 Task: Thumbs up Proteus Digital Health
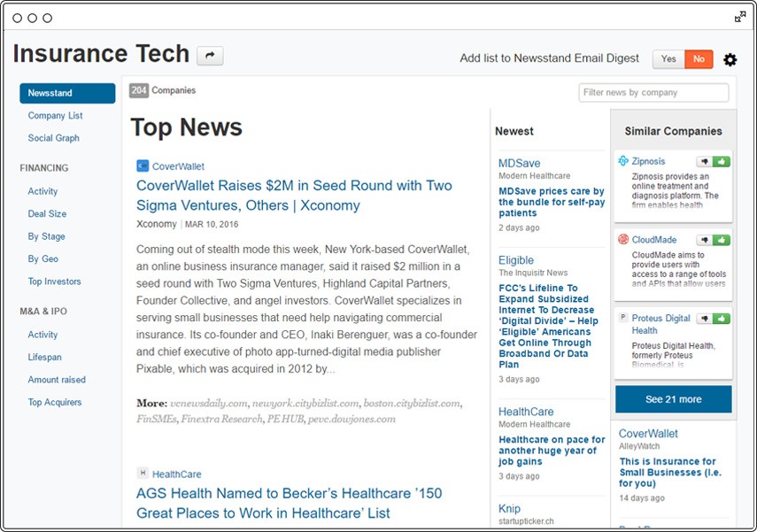coord(722,318)
